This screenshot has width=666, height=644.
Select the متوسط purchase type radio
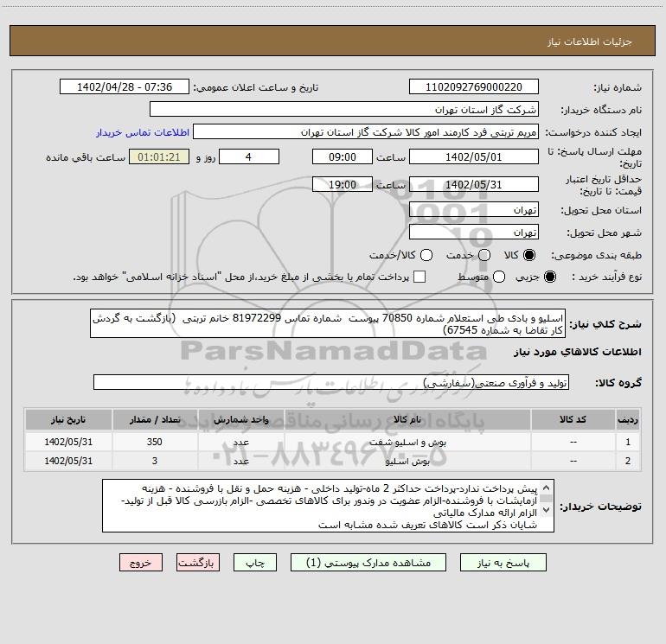click(x=499, y=277)
